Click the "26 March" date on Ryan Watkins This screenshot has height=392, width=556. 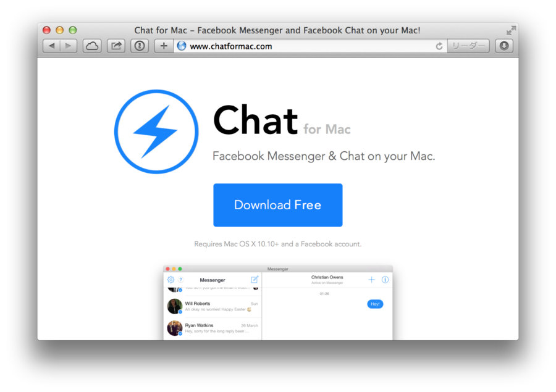pos(250,325)
